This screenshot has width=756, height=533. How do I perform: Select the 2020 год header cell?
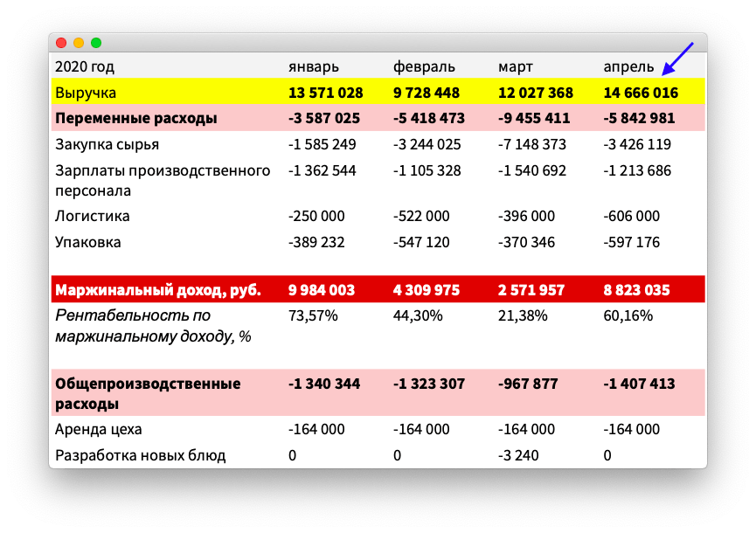tap(85, 67)
